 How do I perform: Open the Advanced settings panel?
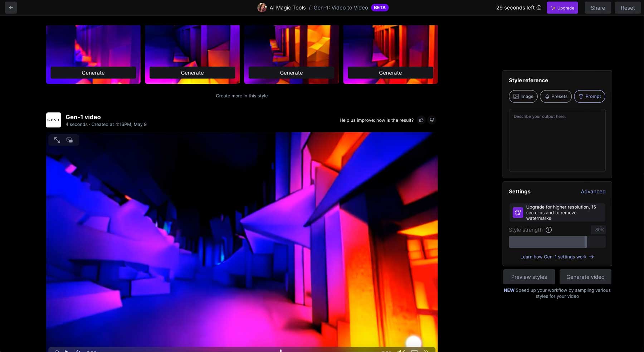[x=593, y=192]
